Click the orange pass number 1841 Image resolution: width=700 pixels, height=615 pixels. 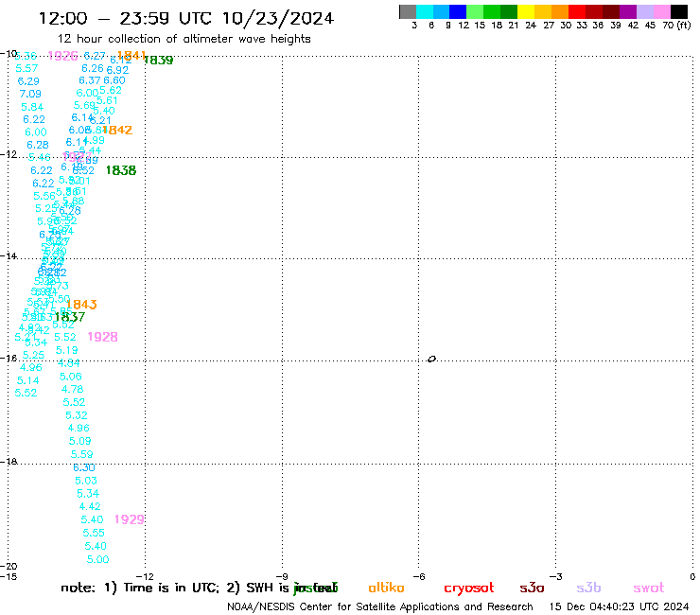[x=131, y=56]
